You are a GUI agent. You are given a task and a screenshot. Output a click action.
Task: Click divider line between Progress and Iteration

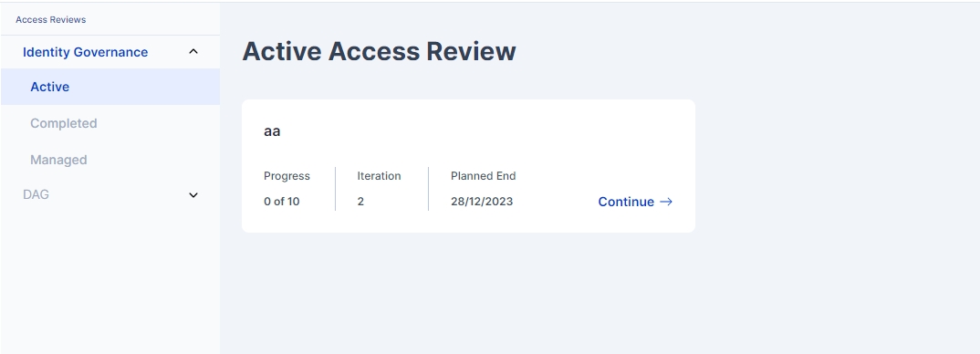(335, 188)
